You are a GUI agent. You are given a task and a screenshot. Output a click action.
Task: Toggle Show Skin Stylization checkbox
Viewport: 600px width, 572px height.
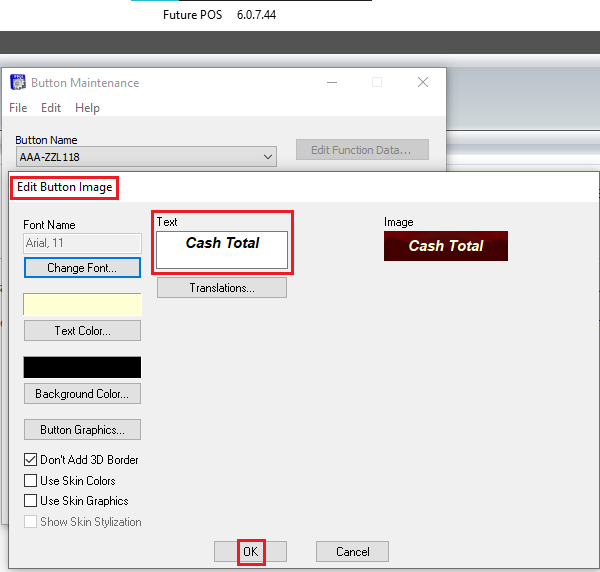31,521
